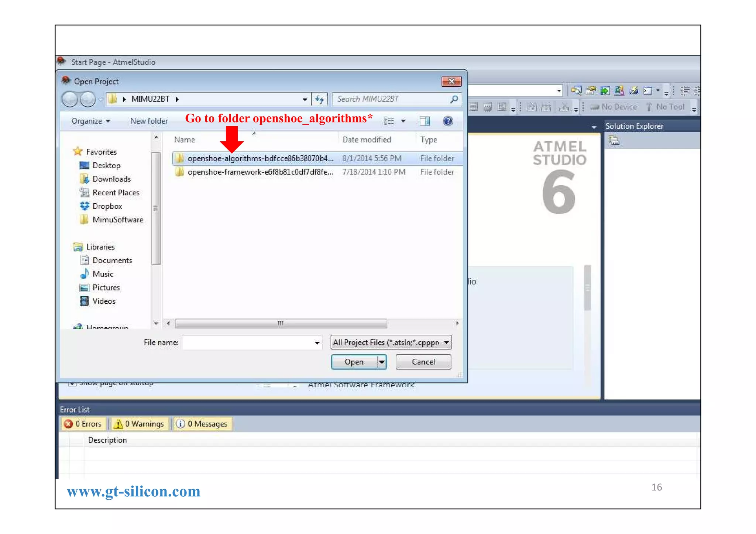Select the openshoe-framework folder row
Screen dimensions: 756x534
317,172
